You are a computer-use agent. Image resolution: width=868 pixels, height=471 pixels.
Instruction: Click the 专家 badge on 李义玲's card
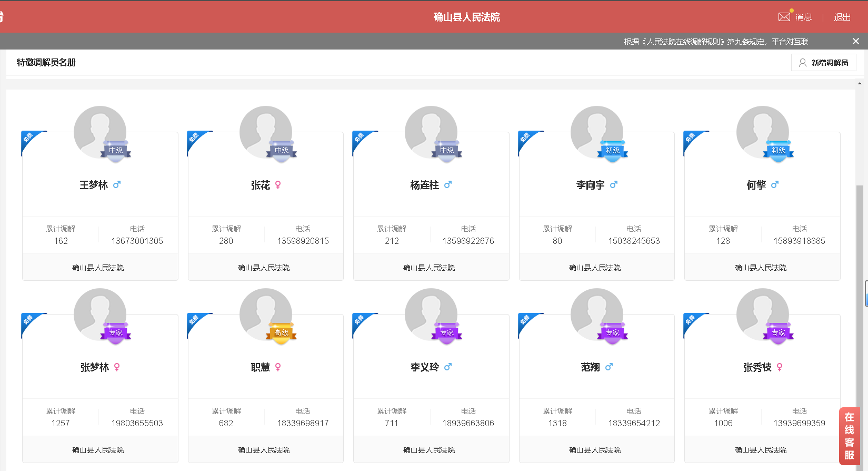click(x=447, y=333)
